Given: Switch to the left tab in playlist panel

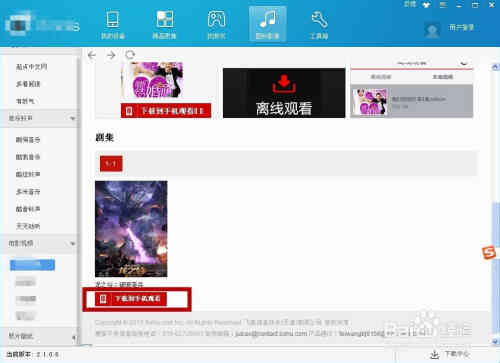Looking at the screenshot, I should (x=381, y=77).
